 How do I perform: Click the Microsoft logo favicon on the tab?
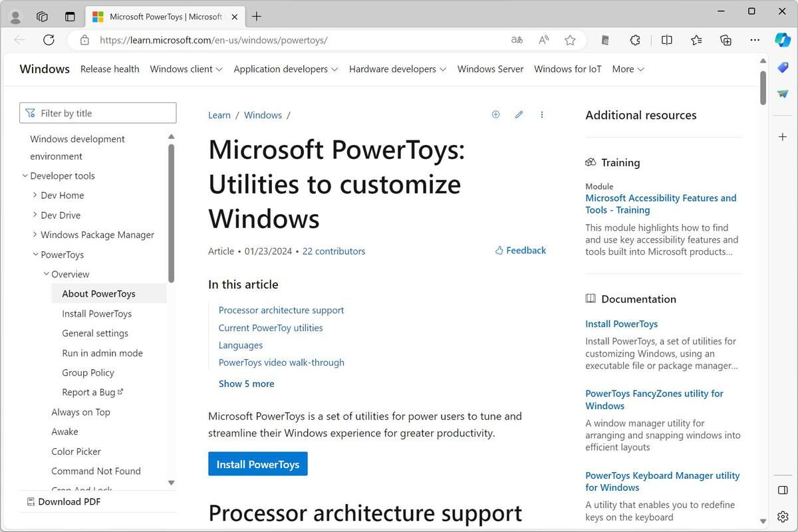[x=98, y=17]
